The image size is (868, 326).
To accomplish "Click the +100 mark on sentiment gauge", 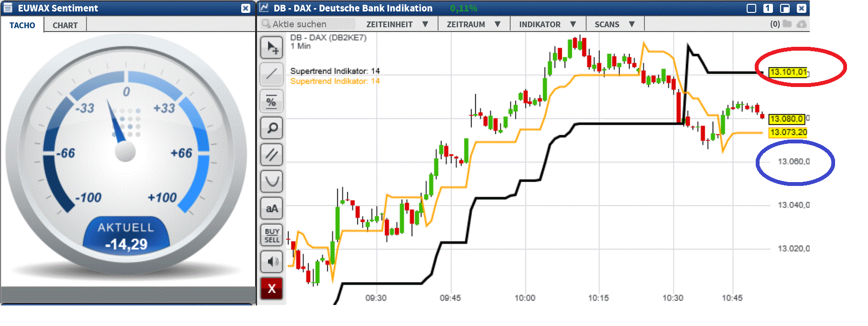I will [162, 197].
